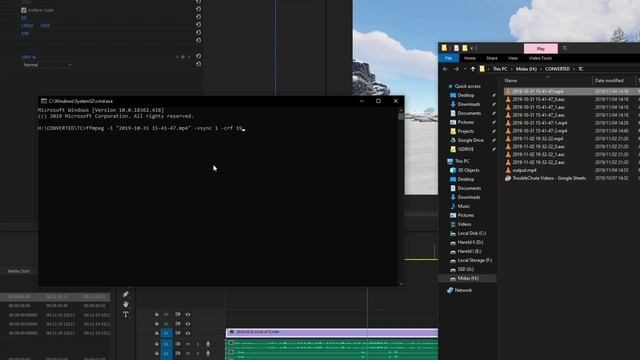Screen dimensions: 640x360
Task: Enable voice-over record on track A1
Action: coord(208,344)
